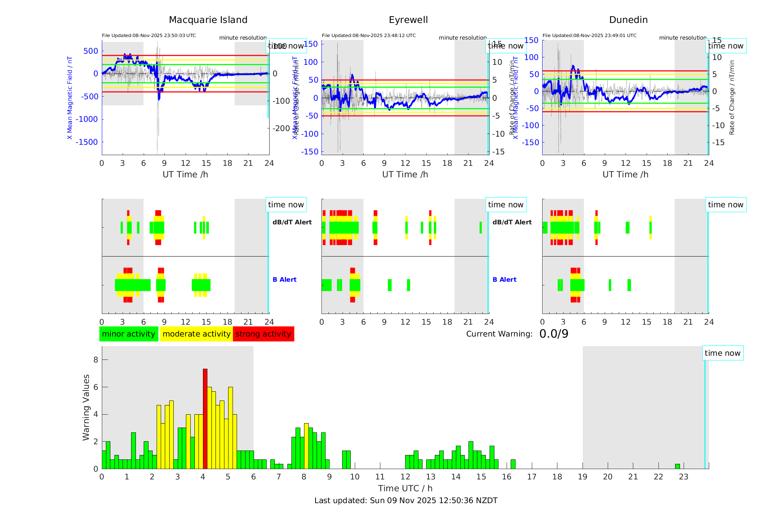Click the Time UTC / h axis label

click(405, 488)
